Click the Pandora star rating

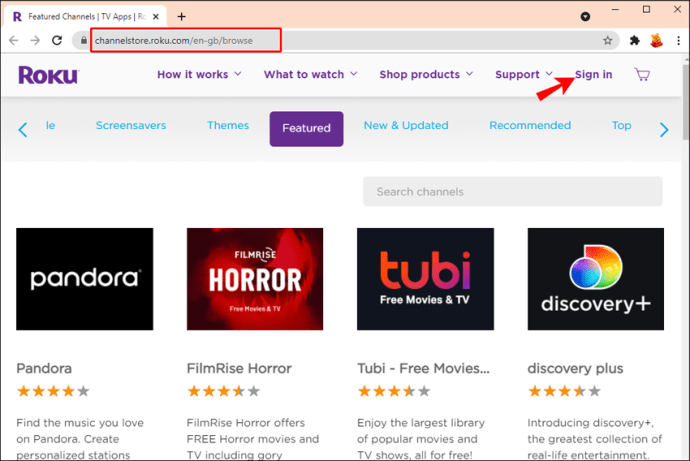[53, 391]
